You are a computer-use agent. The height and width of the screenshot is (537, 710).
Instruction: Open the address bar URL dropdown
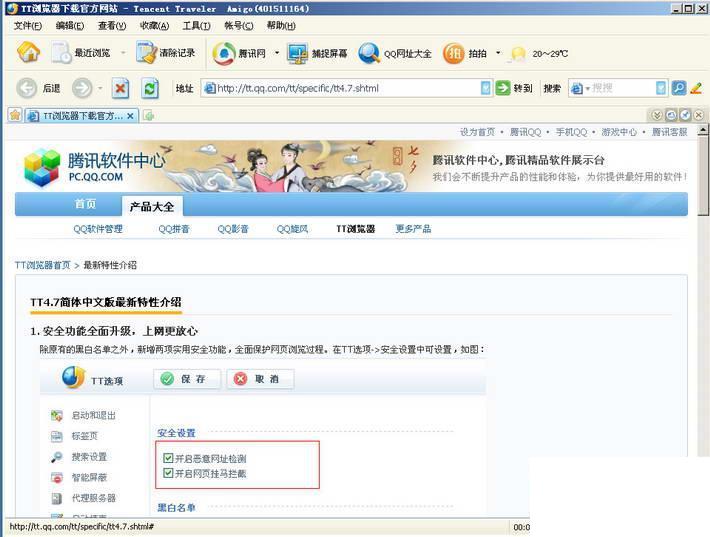coord(485,88)
